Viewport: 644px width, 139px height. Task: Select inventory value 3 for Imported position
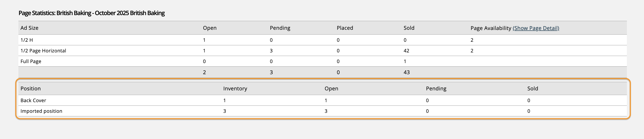(x=224, y=111)
